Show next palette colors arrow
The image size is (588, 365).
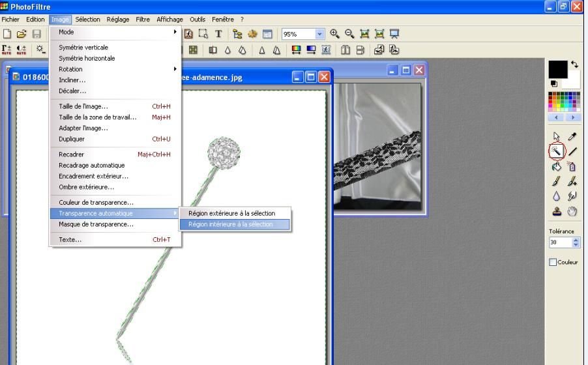(572, 117)
